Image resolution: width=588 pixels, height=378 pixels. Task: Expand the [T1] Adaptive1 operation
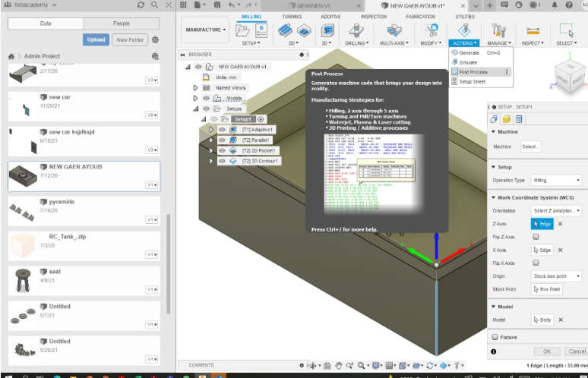(211, 130)
